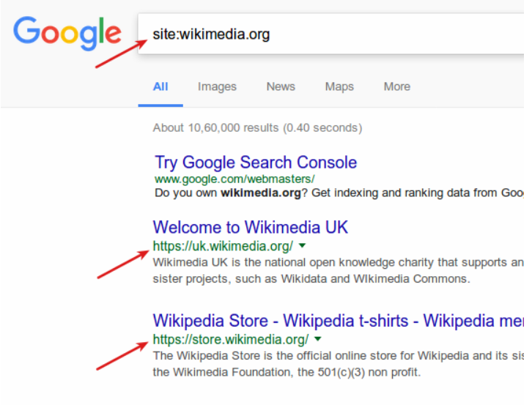Click the Google logo
Image resolution: width=532 pixels, height=405 pixels.
pos(67,33)
